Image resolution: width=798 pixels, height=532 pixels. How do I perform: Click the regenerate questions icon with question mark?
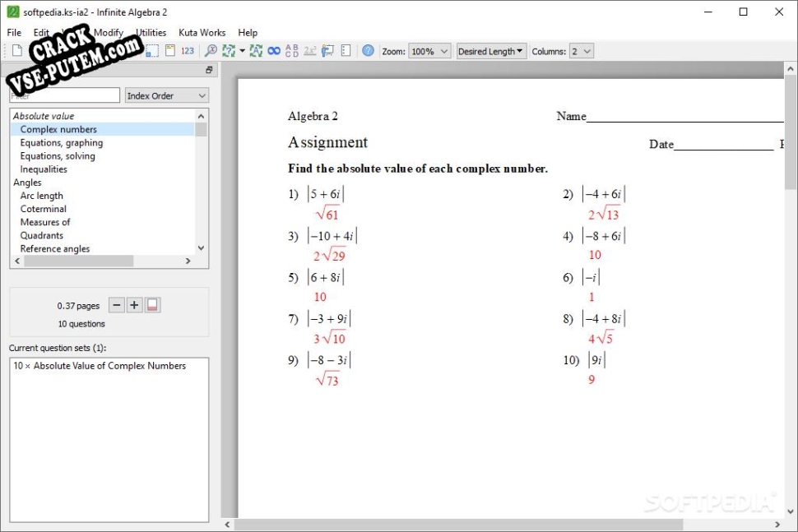(229, 50)
